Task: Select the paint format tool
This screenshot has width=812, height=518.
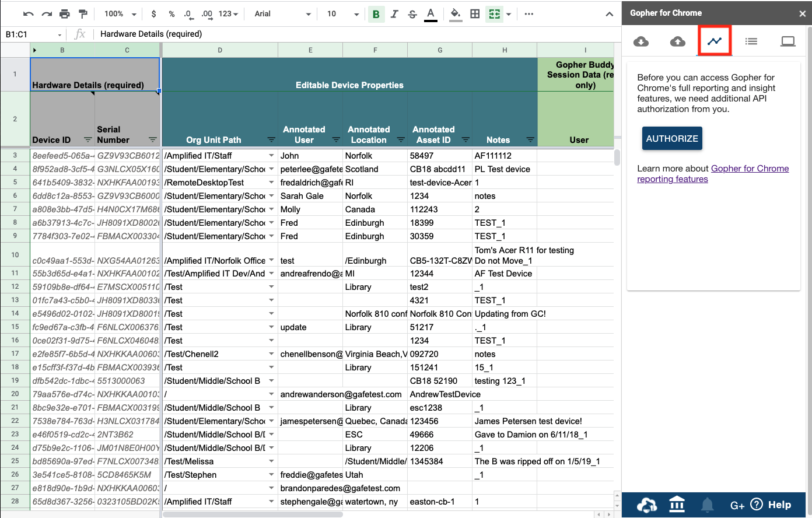Action: tap(83, 14)
